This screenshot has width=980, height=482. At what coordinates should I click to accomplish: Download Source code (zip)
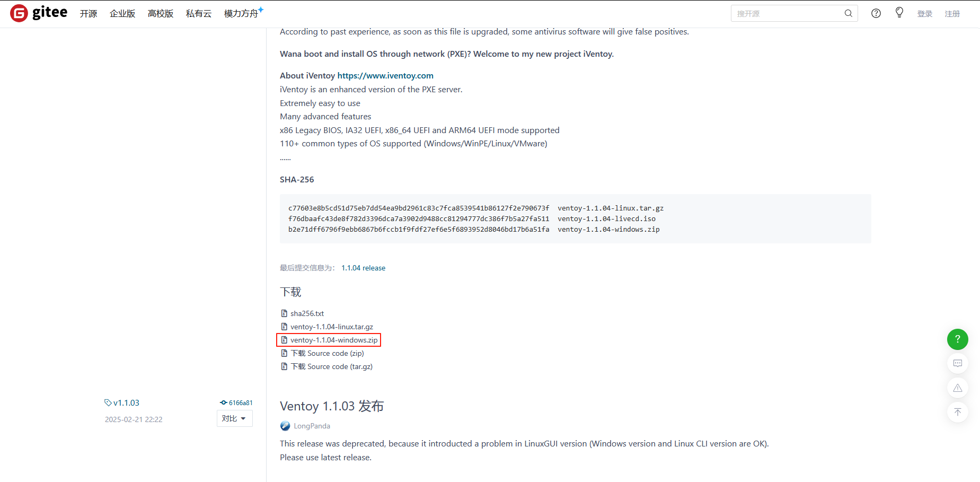tap(328, 353)
